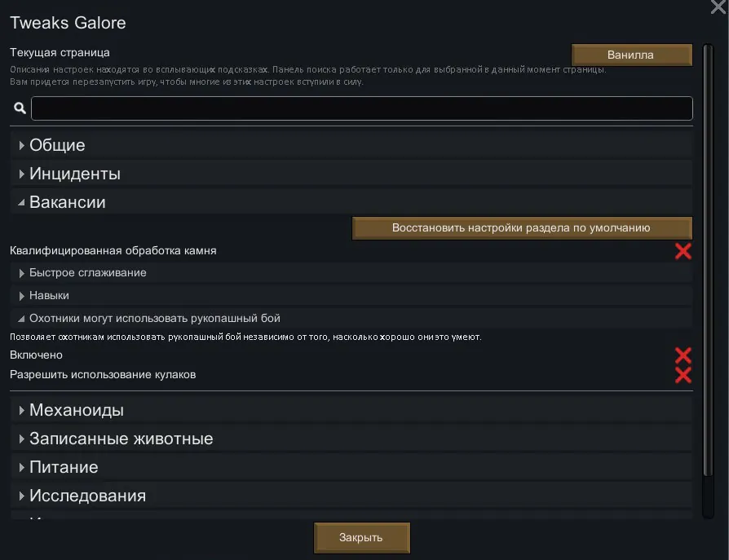729x560 pixels.
Task: Expand Быстрое сглаживание subsection
Action: click(87, 272)
